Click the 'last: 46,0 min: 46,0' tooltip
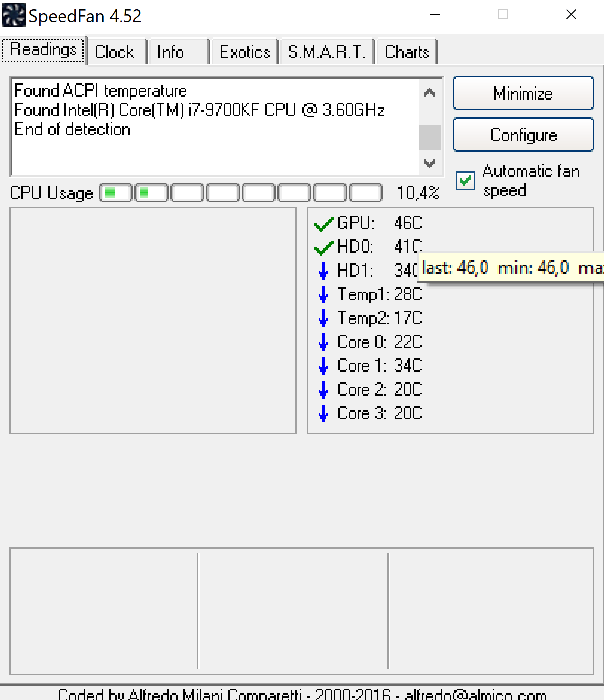The height and width of the screenshot is (700, 604). 511,268
